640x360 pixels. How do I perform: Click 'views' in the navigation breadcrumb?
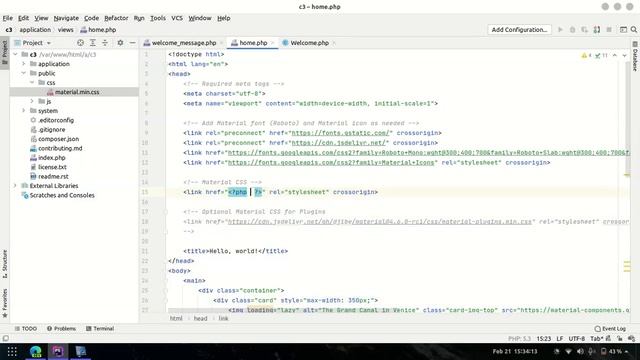pyautogui.click(x=65, y=30)
